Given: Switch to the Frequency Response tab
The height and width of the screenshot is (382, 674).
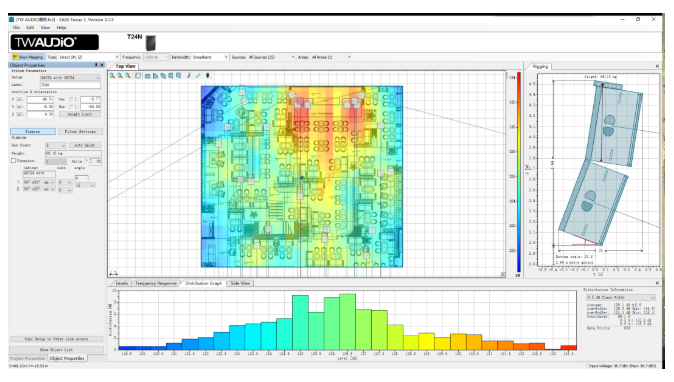Looking at the screenshot, I should 156,283.
